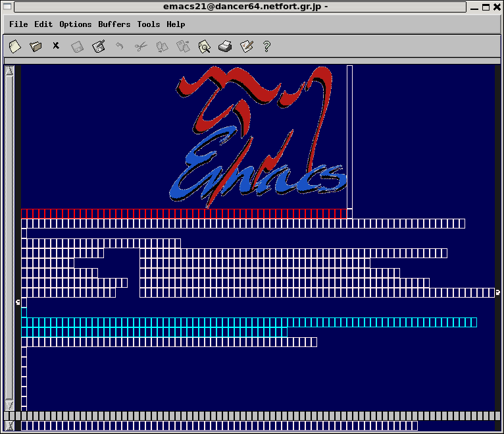
Task: Open the Tools menu
Action: [x=149, y=24]
